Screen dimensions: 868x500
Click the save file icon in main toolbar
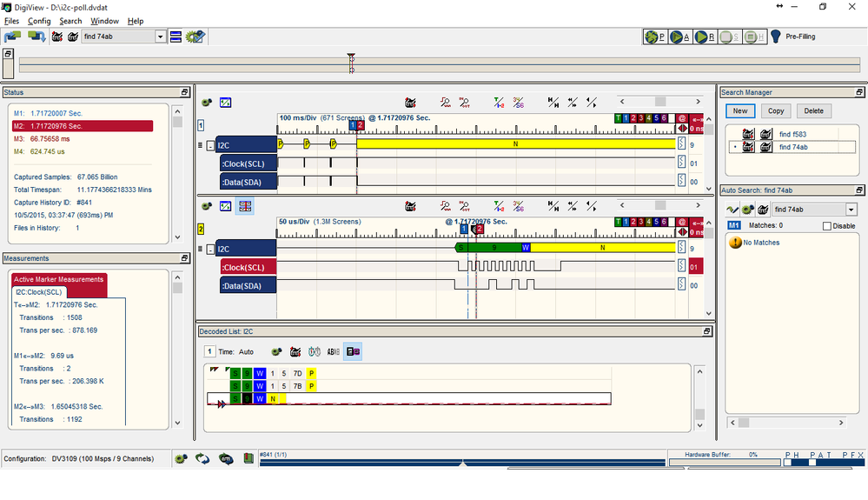[36, 37]
